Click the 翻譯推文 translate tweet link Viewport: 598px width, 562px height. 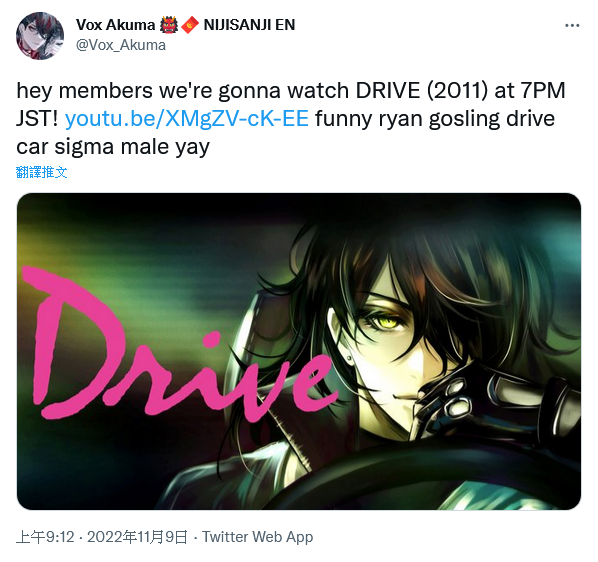[42, 172]
